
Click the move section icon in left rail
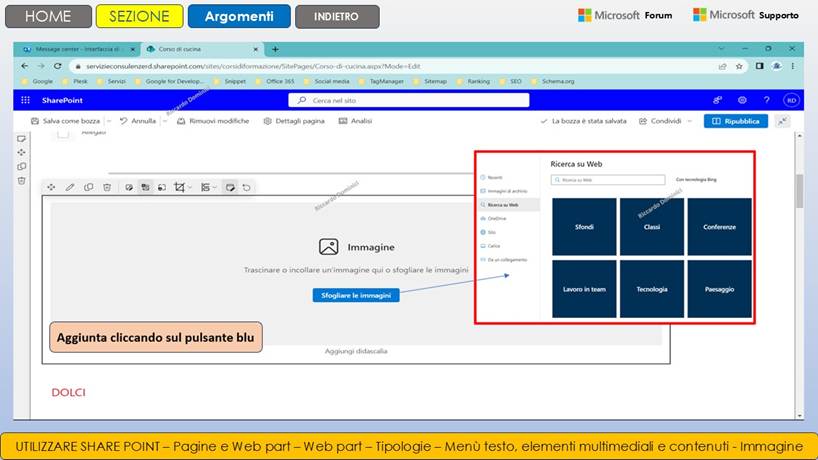pos(21,152)
